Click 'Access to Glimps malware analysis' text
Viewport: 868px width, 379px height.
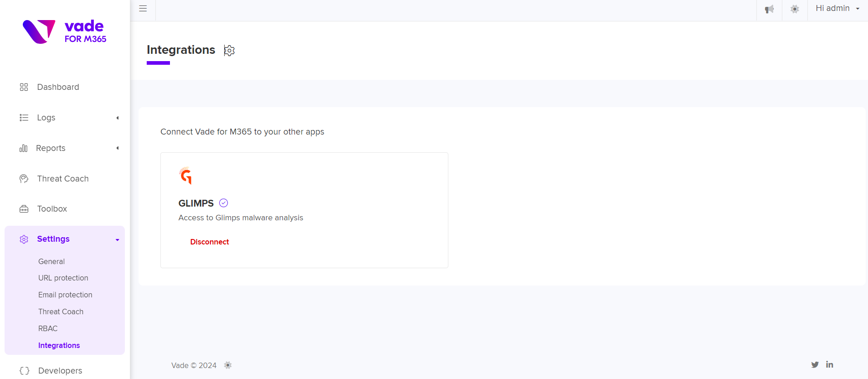click(241, 218)
